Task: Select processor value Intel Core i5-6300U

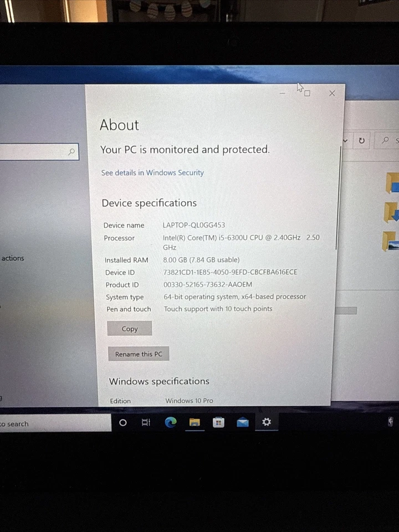Action: (x=241, y=242)
